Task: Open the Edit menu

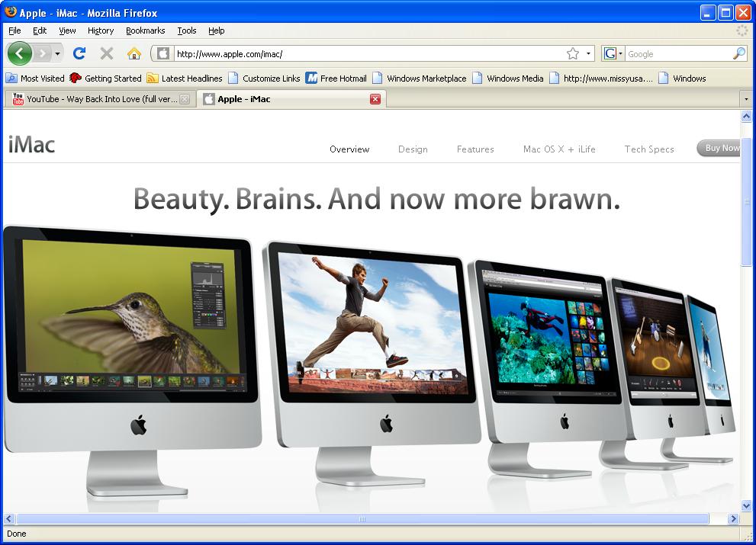Action: click(40, 30)
